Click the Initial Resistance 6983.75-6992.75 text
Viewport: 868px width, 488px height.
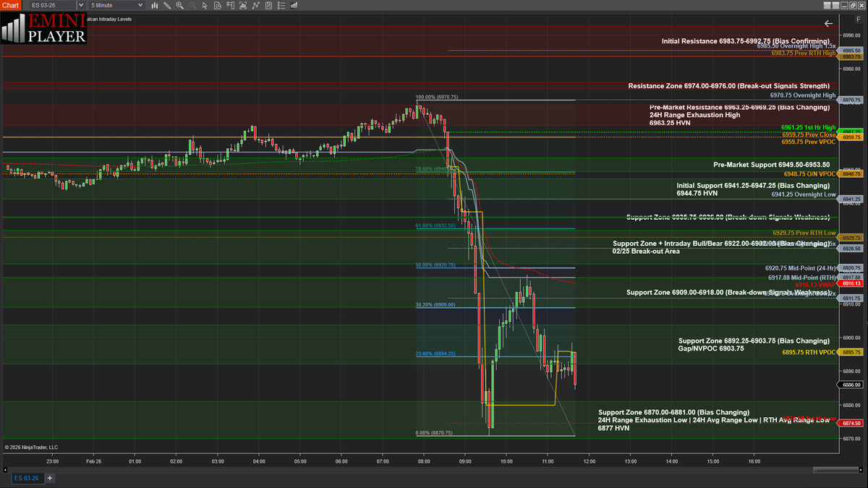click(746, 41)
